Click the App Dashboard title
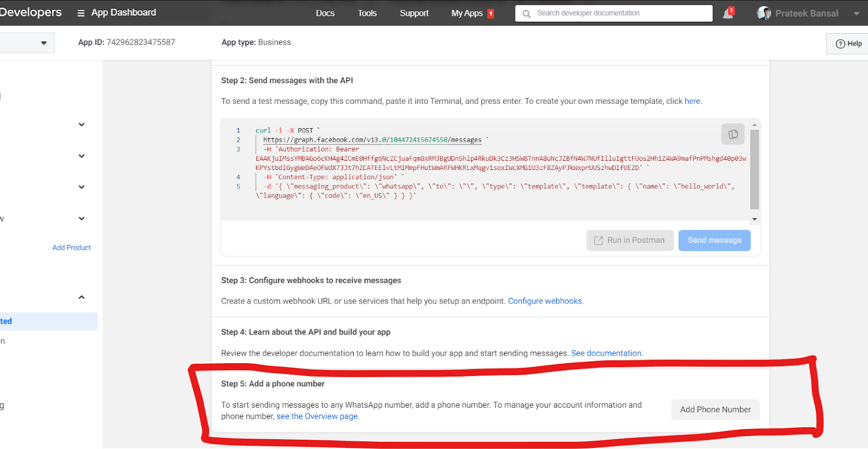The width and height of the screenshot is (868, 449). pyautogui.click(x=123, y=12)
